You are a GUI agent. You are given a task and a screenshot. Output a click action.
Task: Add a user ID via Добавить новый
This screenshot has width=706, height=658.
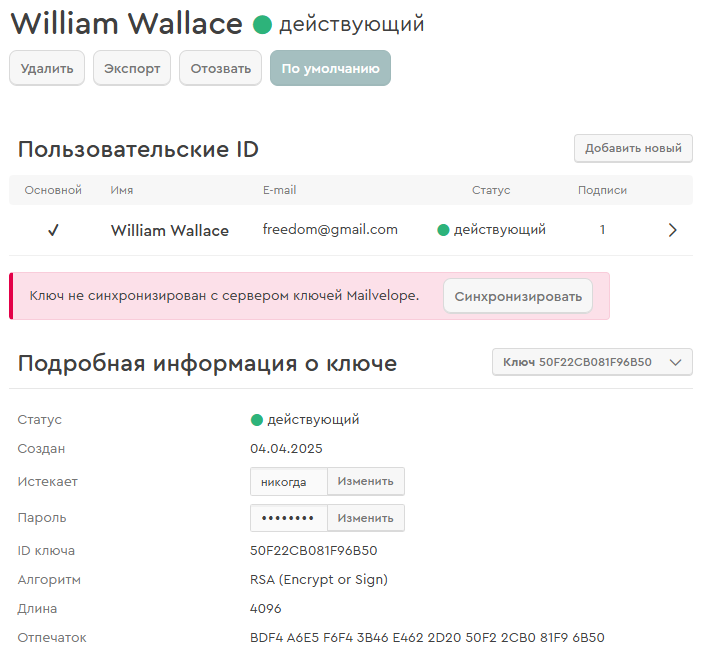[633, 148]
